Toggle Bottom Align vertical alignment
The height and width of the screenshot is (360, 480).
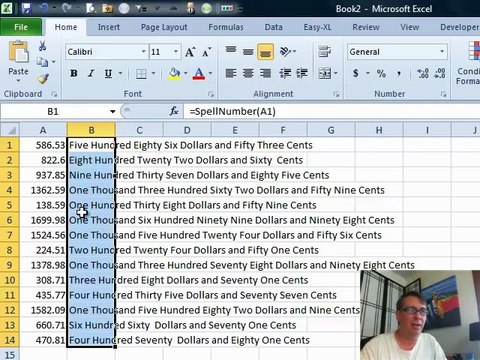265,52
